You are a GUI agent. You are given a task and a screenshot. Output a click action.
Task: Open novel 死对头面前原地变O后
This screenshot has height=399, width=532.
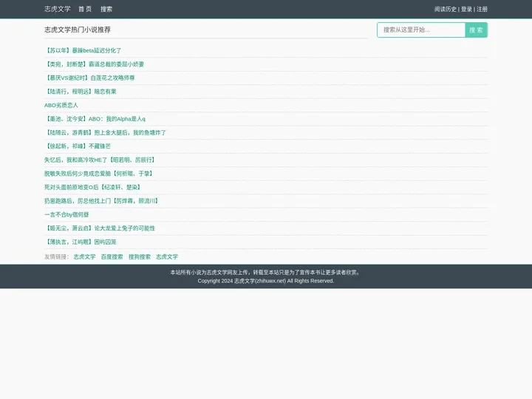pyautogui.click(x=92, y=187)
